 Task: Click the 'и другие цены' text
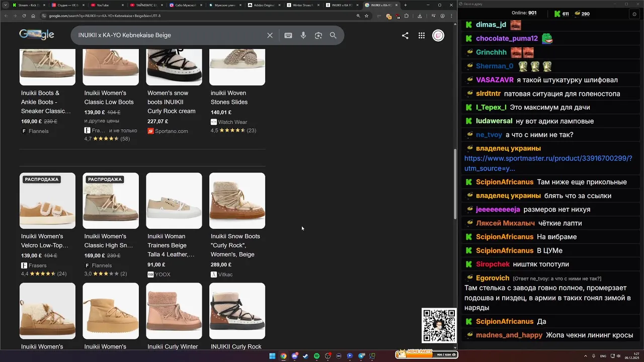pyautogui.click(x=102, y=121)
